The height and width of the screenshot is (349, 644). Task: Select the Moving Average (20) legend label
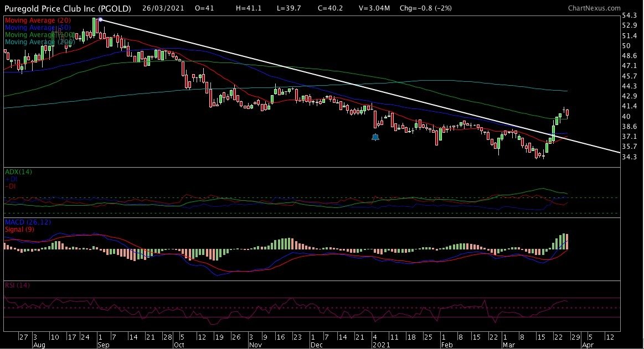(x=38, y=20)
